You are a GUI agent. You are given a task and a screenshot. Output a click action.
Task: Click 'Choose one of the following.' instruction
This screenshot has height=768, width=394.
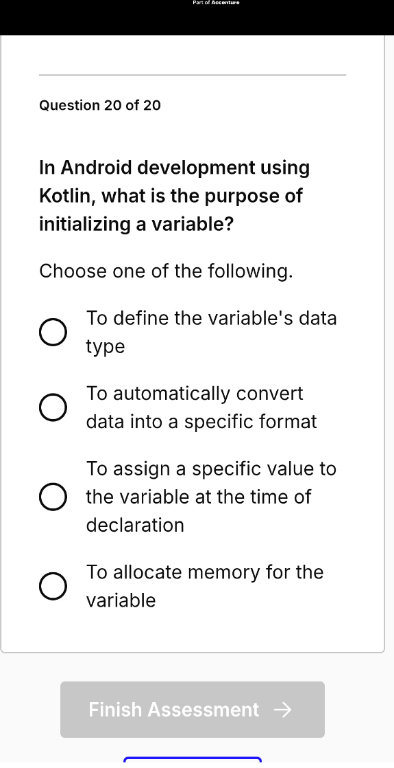(166, 271)
